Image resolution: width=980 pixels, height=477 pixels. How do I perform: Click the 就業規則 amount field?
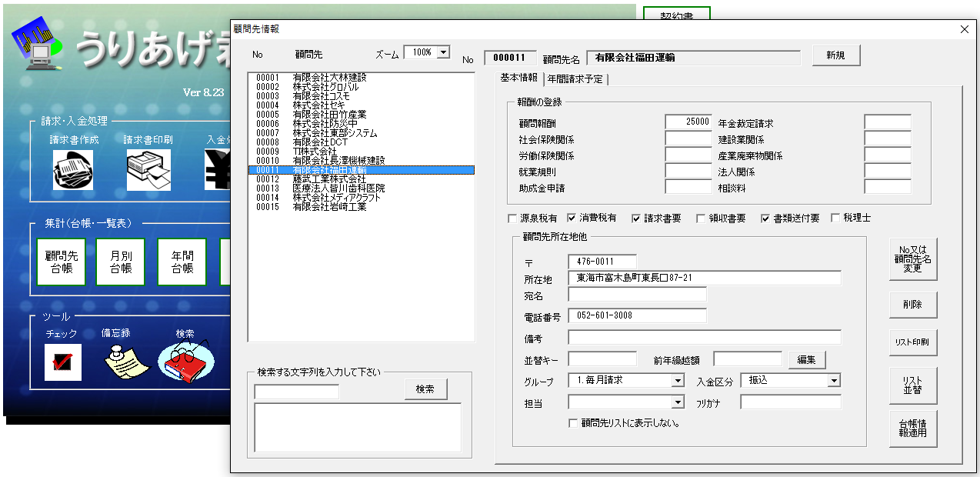688,171
